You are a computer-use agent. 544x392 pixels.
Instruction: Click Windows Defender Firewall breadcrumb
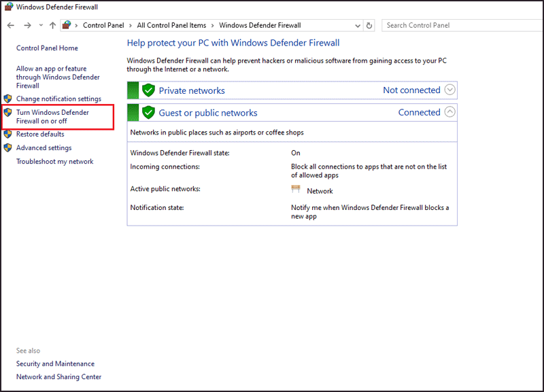click(x=260, y=25)
